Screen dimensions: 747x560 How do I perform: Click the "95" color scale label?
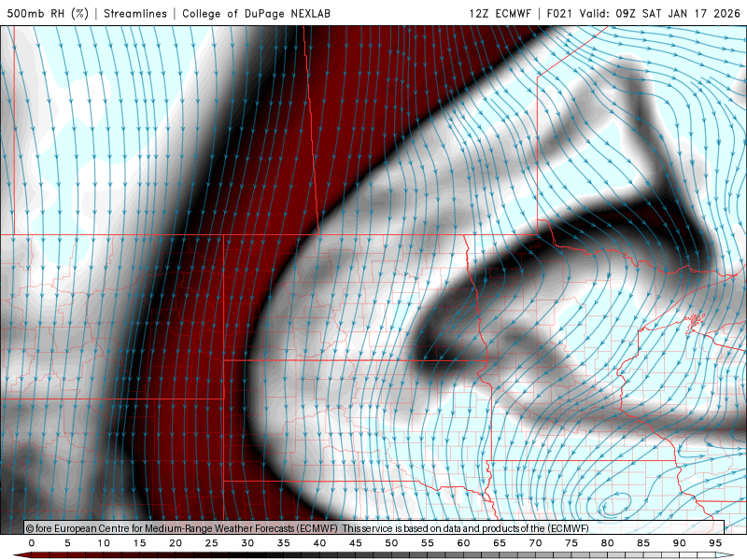point(715,543)
